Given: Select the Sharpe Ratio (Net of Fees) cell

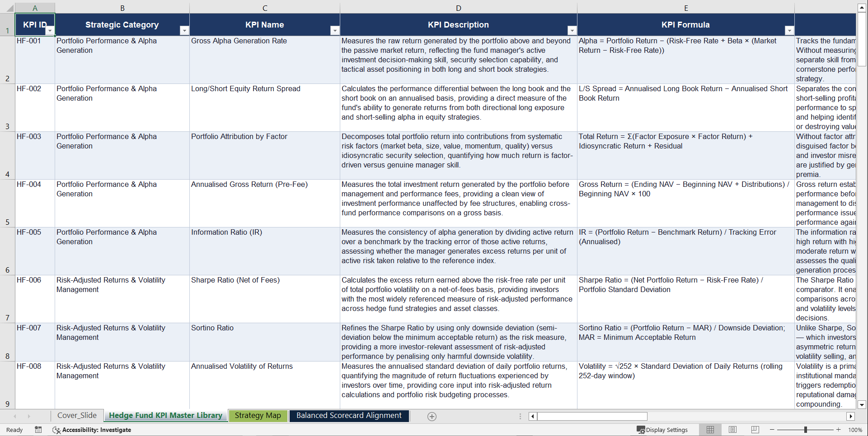Looking at the screenshot, I should tap(265, 299).
